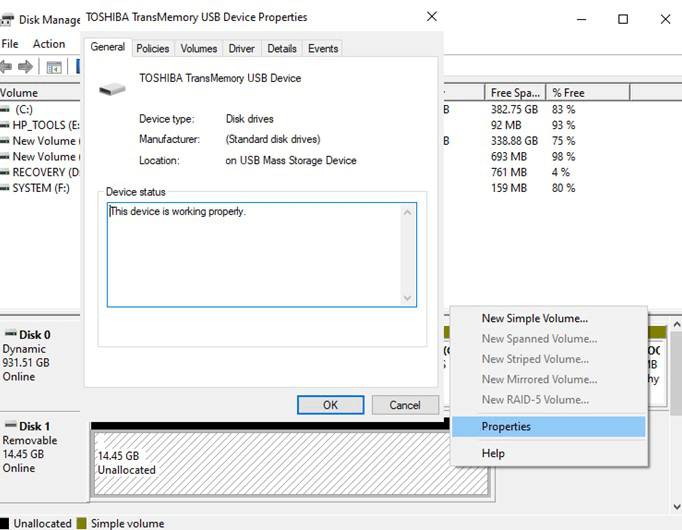The width and height of the screenshot is (682, 530).
Task: Click the '(Standard disk drives)' manufacturer value
Action: point(273,139)
